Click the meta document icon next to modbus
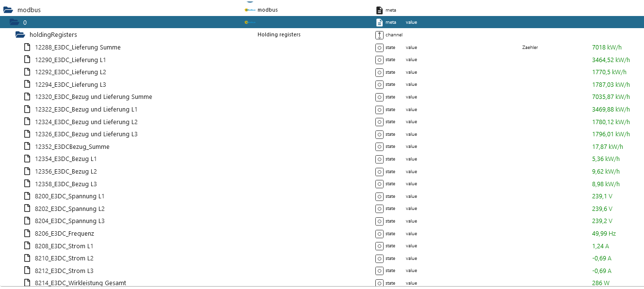Screen dimensions: 644x289 378,9
